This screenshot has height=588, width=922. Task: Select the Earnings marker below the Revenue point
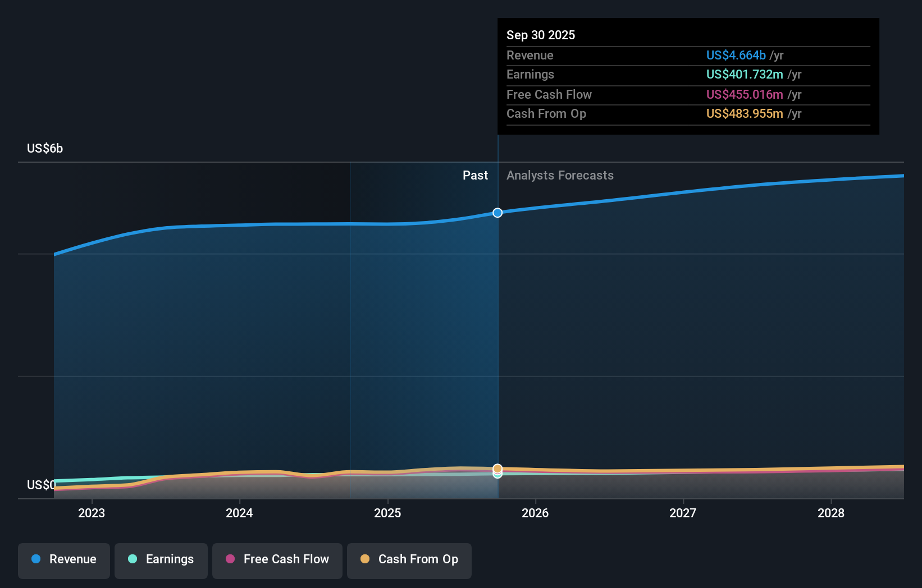(x=497, y=475)
